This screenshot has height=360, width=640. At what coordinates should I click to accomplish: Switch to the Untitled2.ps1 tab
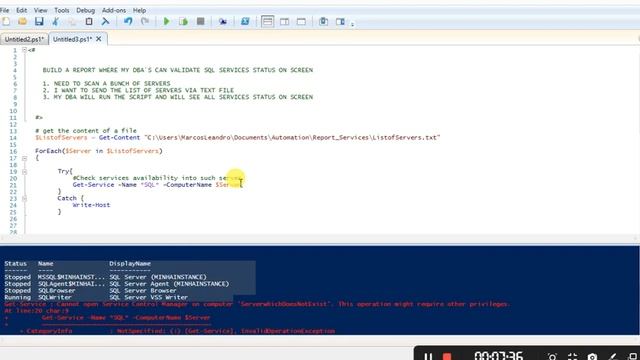point(24,39)
